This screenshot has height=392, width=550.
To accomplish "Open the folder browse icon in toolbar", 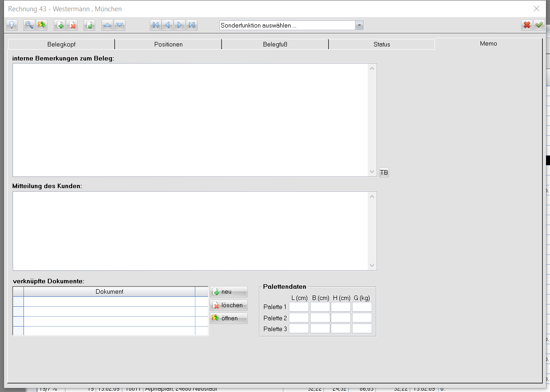I will (x=42, y=25).
